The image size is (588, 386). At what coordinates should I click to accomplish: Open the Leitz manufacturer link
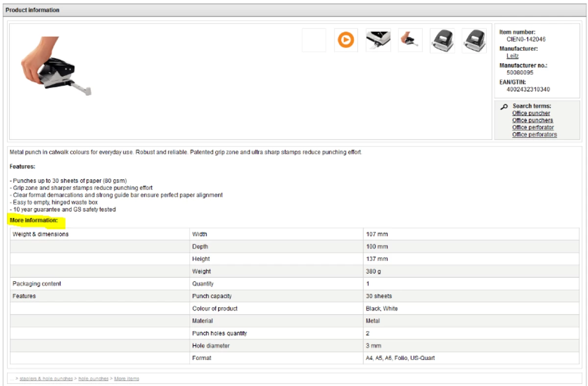[512, 56]
